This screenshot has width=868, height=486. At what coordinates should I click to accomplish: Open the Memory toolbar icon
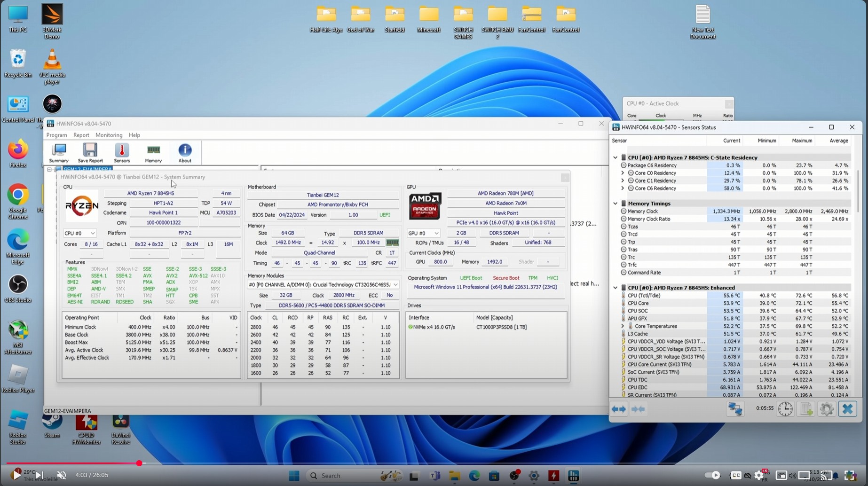pos(153,153)
